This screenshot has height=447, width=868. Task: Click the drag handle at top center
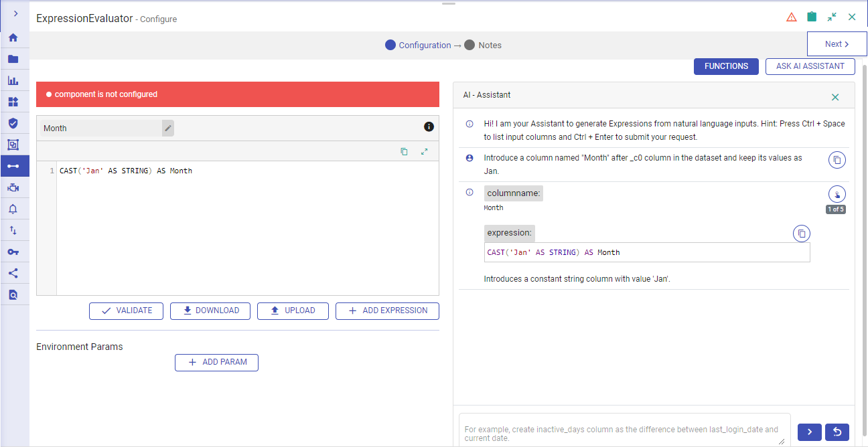(449, 3)
